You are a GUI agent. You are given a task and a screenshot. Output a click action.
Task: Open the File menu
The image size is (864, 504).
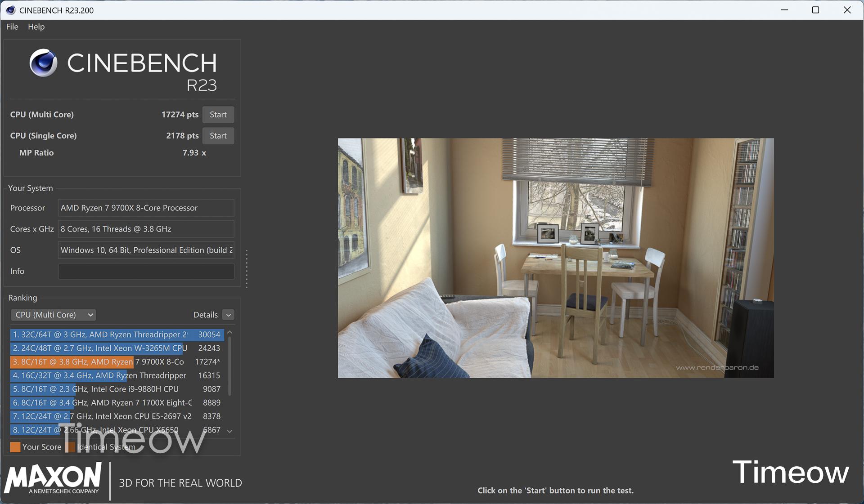pos(12,27)
